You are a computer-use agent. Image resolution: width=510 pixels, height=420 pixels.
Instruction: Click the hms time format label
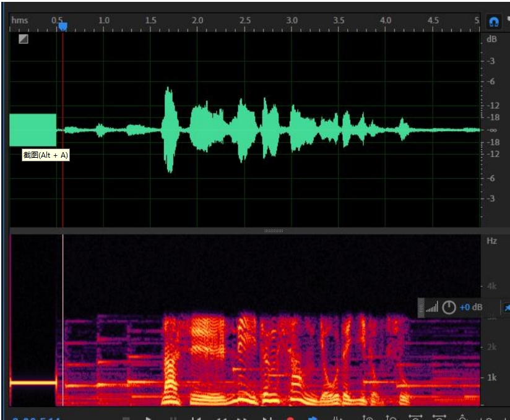(x=20, y=21)
